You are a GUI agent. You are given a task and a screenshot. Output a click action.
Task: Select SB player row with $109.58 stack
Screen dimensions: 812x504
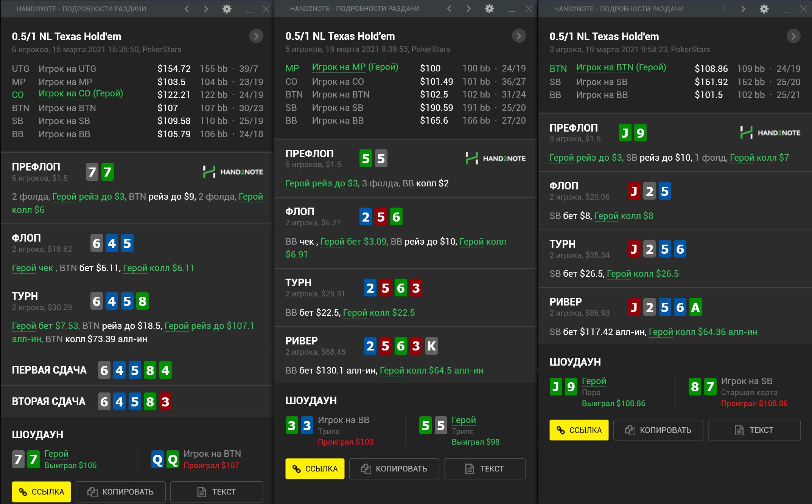pos(137,121)
